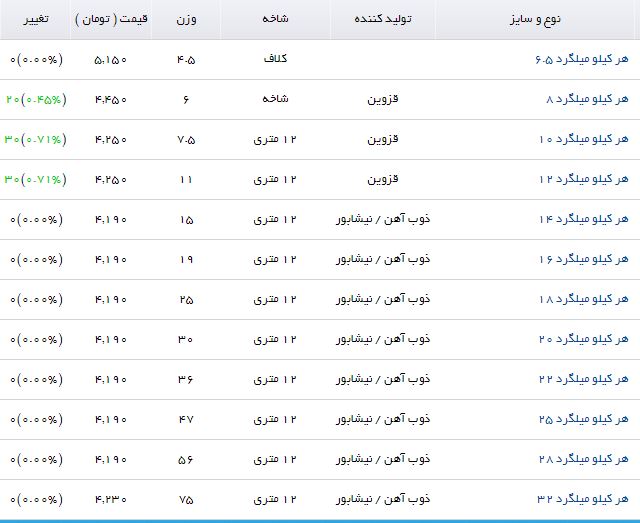
Task: Open the link هر کیلو میلگرد ۱۶
Action: (x=584, y=259)
